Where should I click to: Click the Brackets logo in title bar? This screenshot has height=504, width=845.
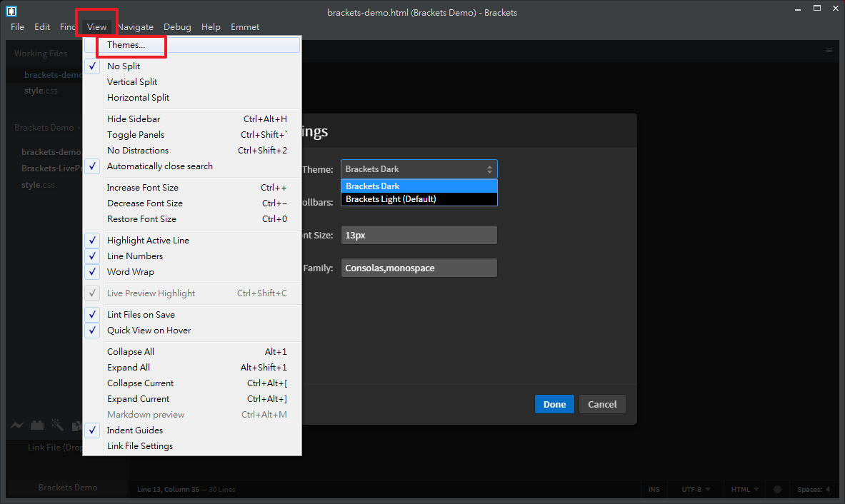(11, 11)
